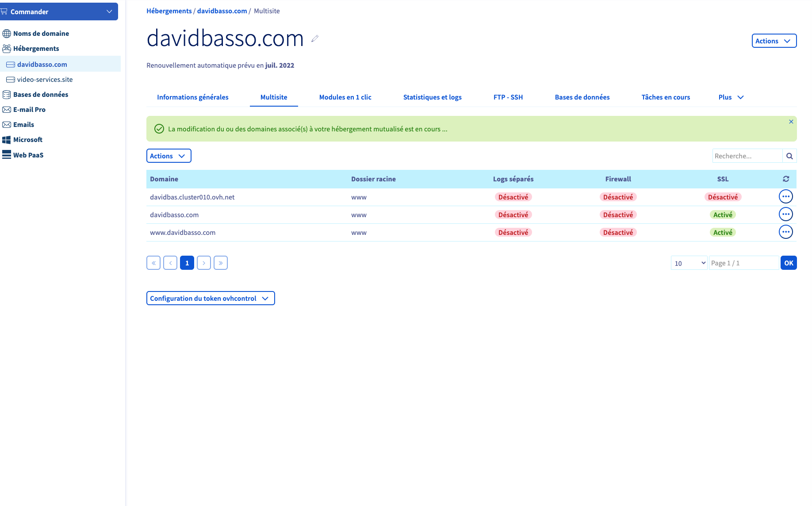The height and width of the screenshot is (506, 812).
Task: Click the search magnifier icon
Action: (789, 156)
